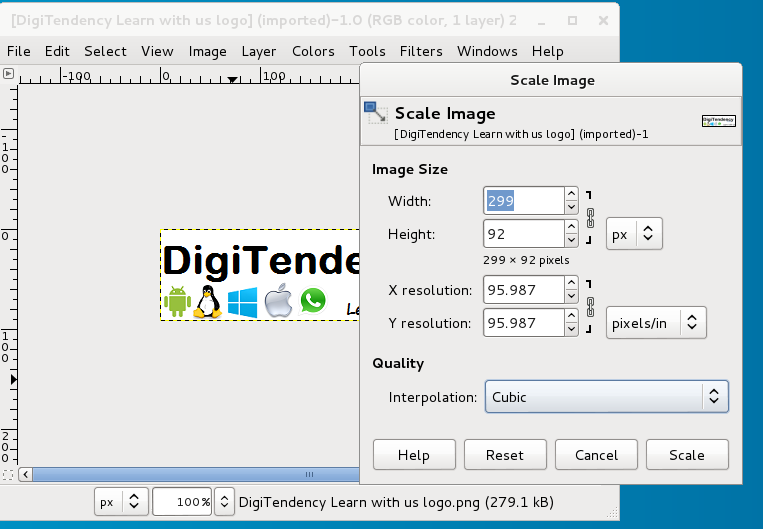Click the Help button in Scale Image dialog
Screen dimensions: 763x529
[414, 455]
